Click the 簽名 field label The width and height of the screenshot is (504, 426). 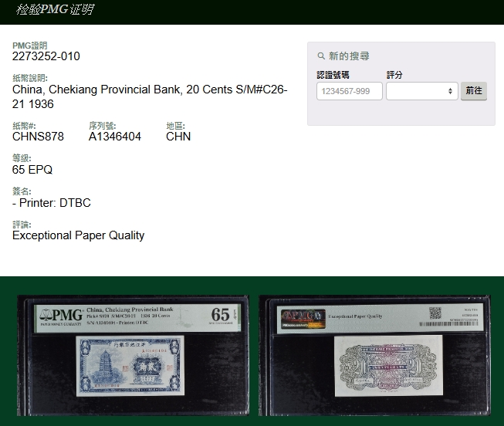pos(22,191)
